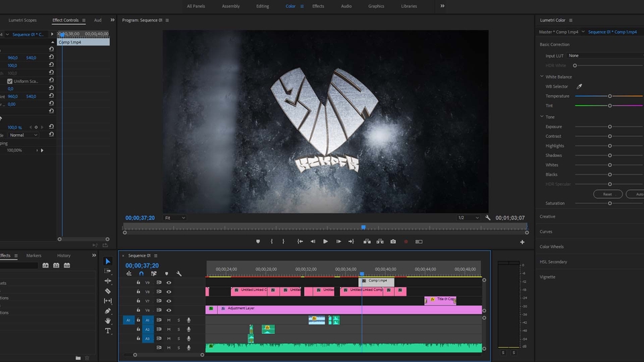Hide track V9 with eye icon
Screen dimensions: 644x362
(x=169, y=282)
